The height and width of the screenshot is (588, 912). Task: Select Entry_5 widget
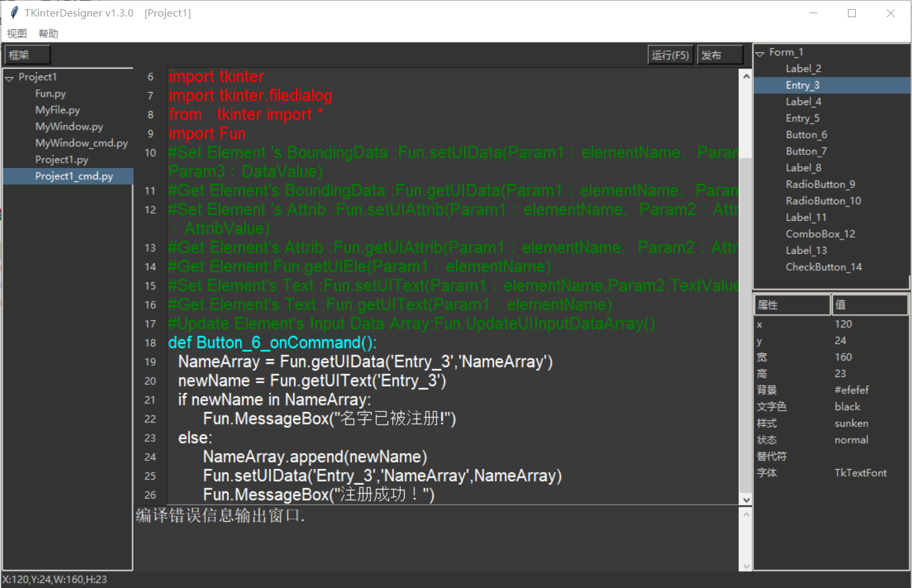tap(802, 118)
